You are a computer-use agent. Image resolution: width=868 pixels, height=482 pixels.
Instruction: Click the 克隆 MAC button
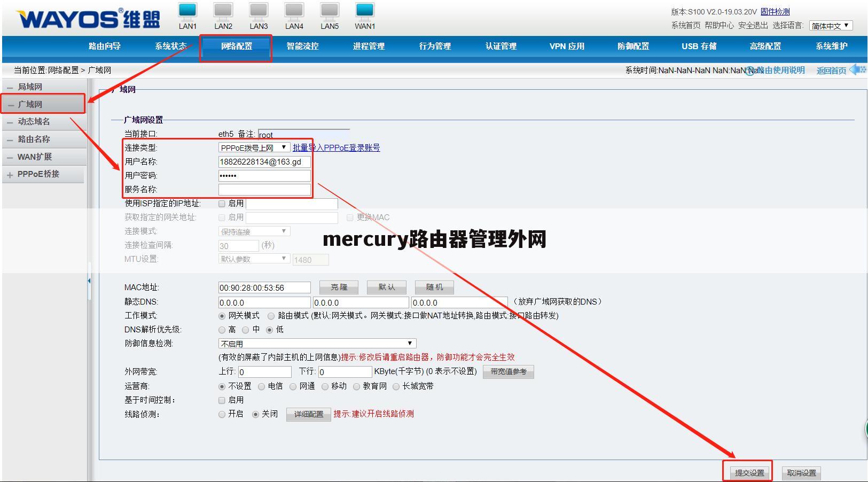coord(339,287)
